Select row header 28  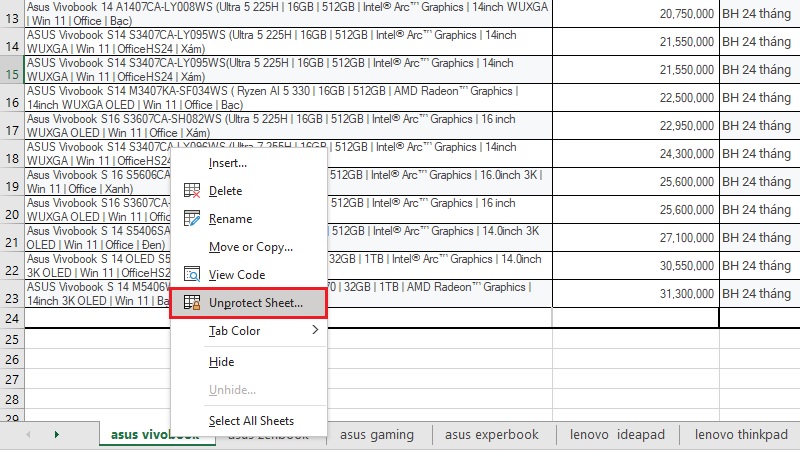(12, 399)
